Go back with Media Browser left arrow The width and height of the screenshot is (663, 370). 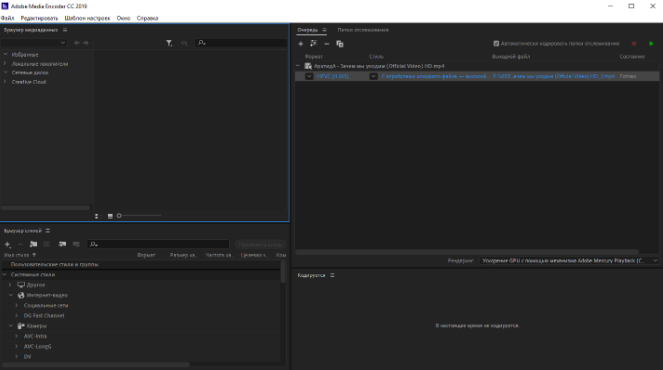[77, 43]
